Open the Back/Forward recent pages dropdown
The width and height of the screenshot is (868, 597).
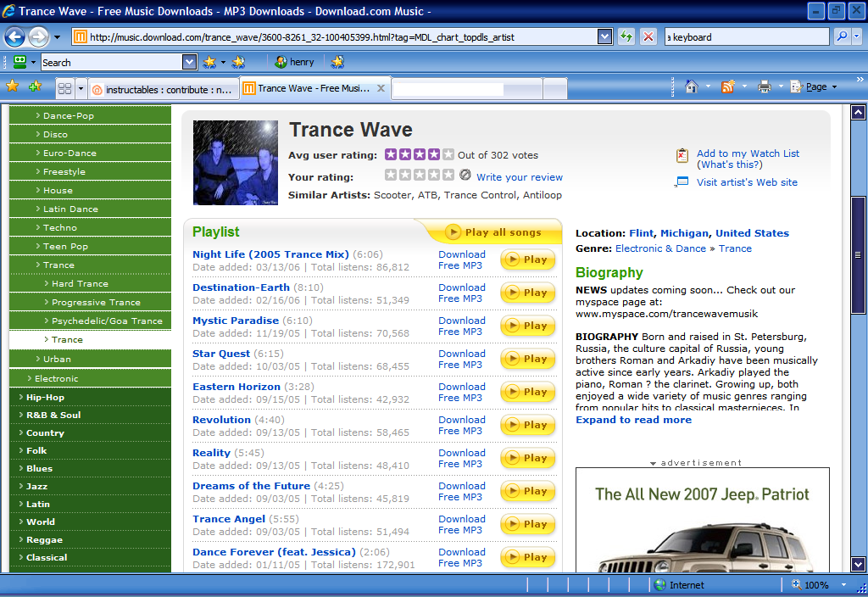coord(57,37)
